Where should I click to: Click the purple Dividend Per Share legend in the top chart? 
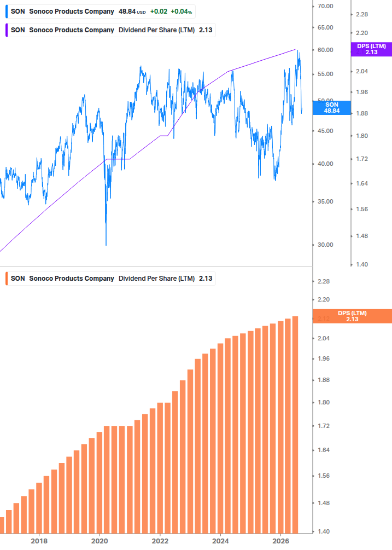[111, 30]
